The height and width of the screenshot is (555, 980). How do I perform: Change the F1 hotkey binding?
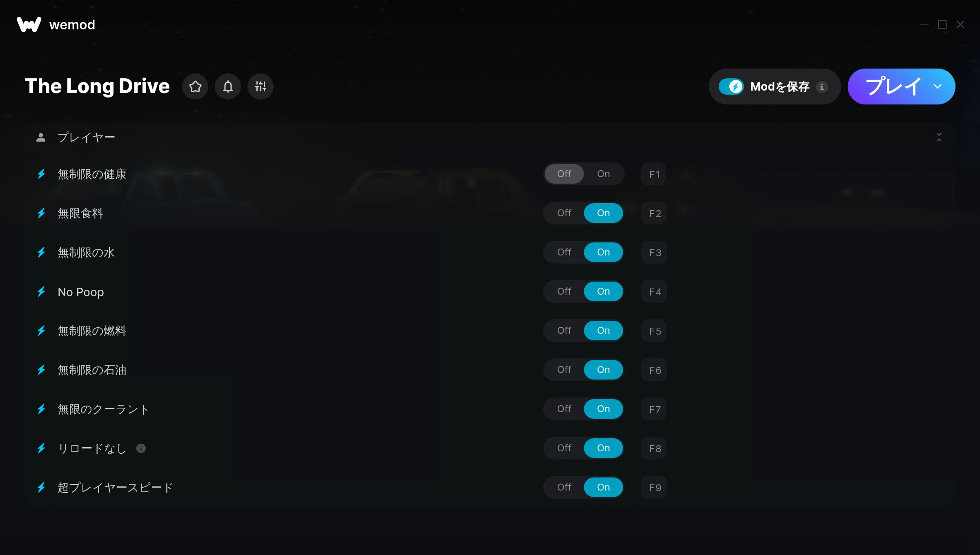654,174
